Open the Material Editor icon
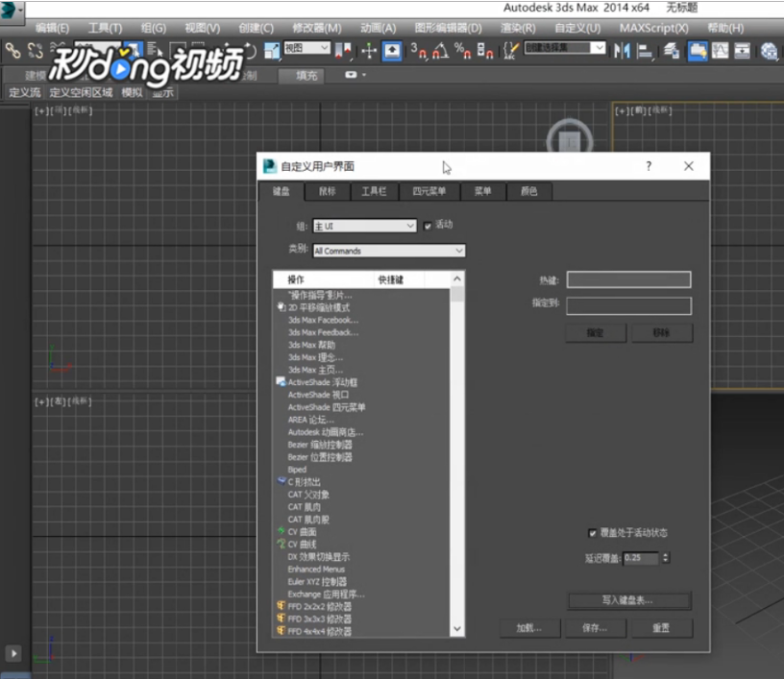 click(769, 51)
